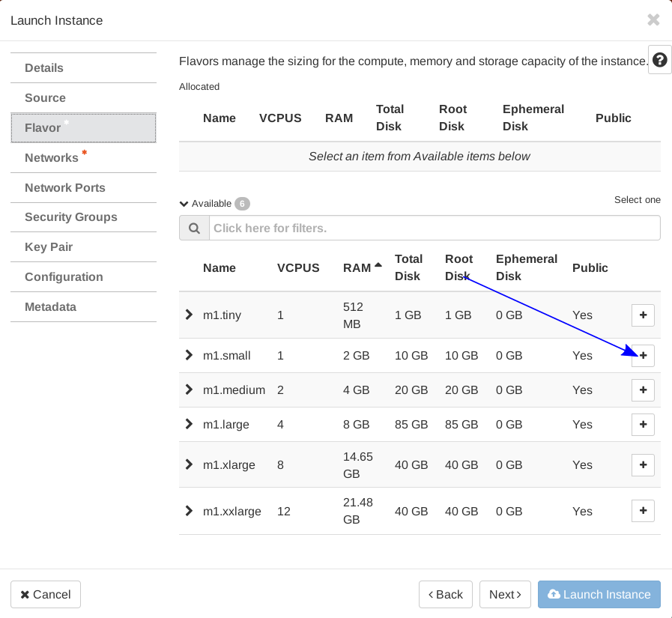This screenshot has width=672, height=618.
Task: Expand m1.medium flavor details chevron
Action: coord(189,390)
